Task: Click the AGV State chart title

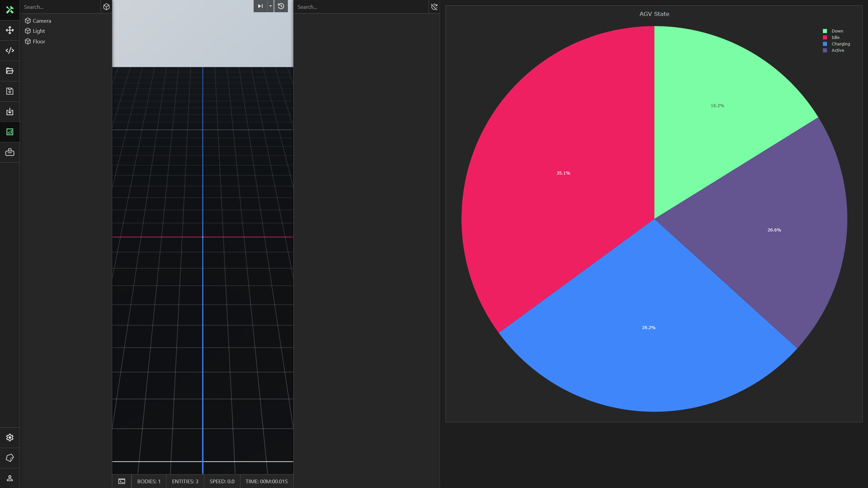Action: tap(654, 14)
